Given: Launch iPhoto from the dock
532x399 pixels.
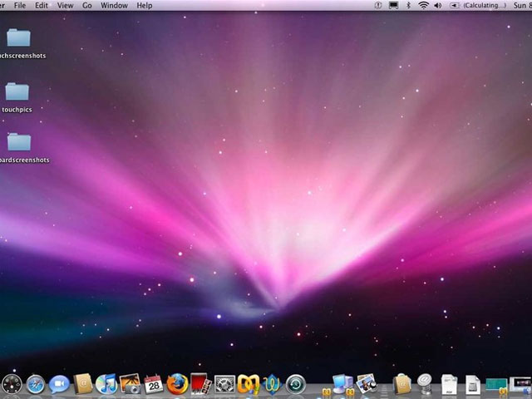Looking at the screenshot, I should 130,383.
